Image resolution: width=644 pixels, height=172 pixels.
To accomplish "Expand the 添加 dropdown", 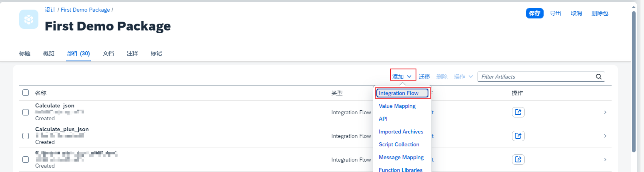I will tap(402, 77).
